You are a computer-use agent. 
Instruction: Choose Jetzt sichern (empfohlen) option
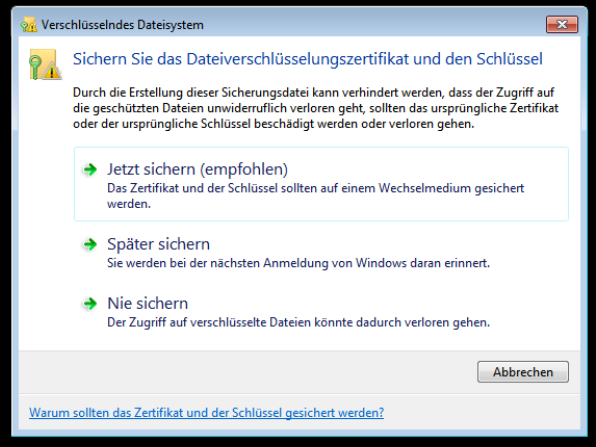coord(321,184)
